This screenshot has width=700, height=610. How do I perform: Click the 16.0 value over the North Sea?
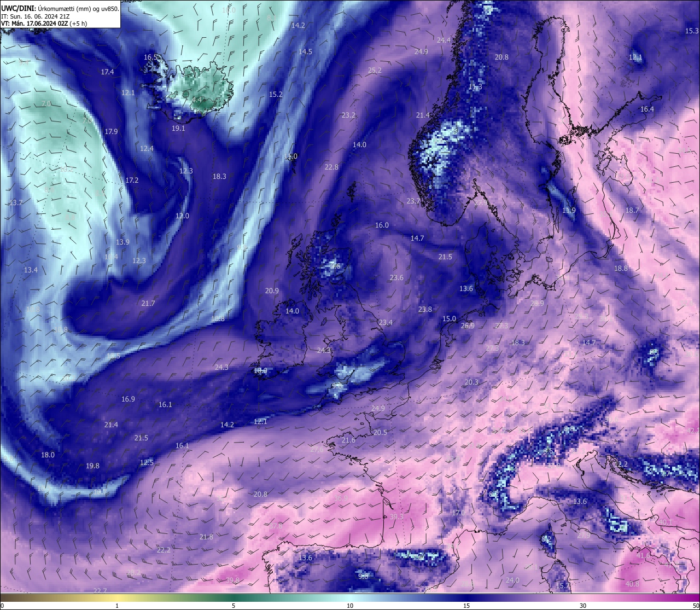click(382, 225)
